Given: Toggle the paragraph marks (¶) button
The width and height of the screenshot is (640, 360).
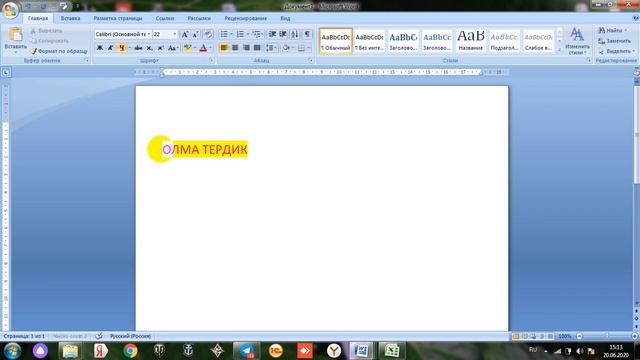Looking at the screenshot, I should (307, 34).
